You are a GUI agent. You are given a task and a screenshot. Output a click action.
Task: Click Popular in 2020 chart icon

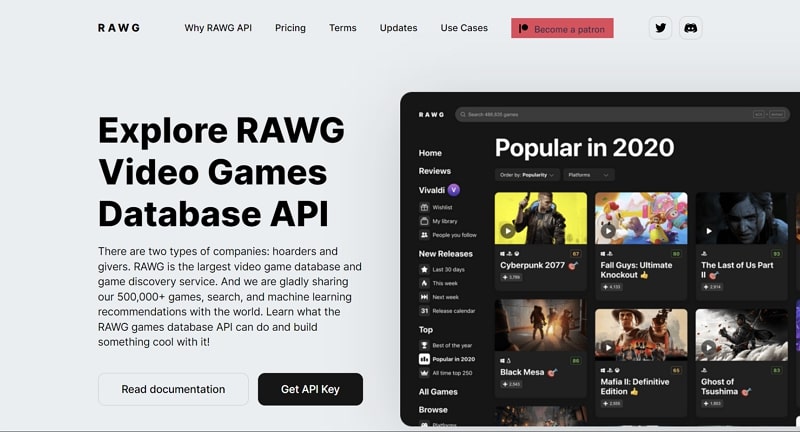pyautogui.click(x=424, y=359)
